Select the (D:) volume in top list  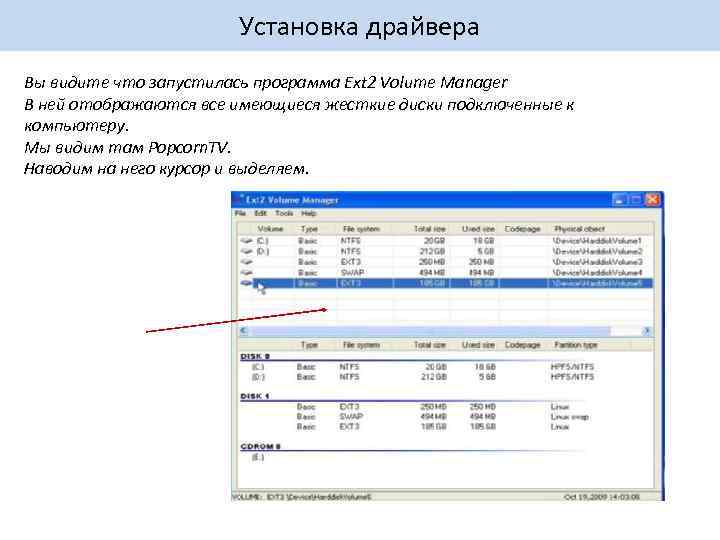point(446,251)
